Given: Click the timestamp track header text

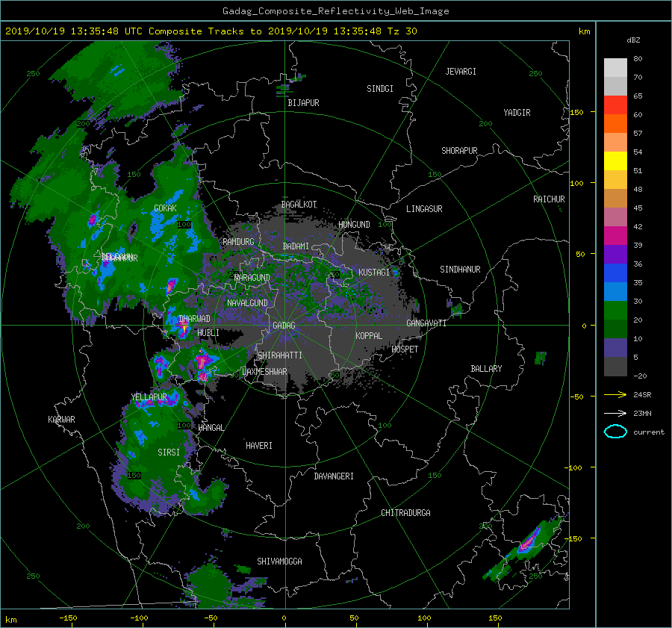Looking at the screenshot, I should click(x=211, y=31).
